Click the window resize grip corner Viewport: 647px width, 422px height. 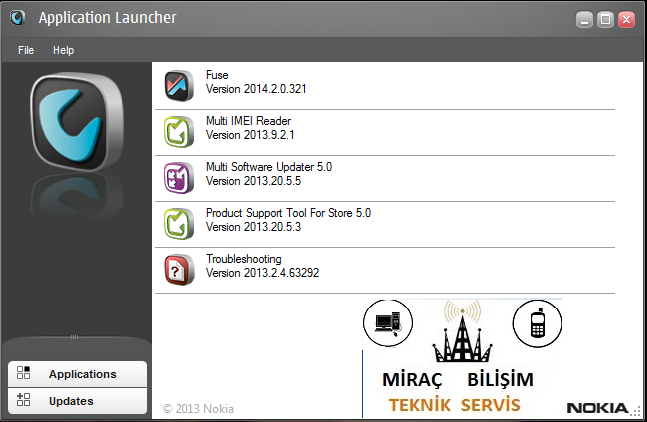636,411
